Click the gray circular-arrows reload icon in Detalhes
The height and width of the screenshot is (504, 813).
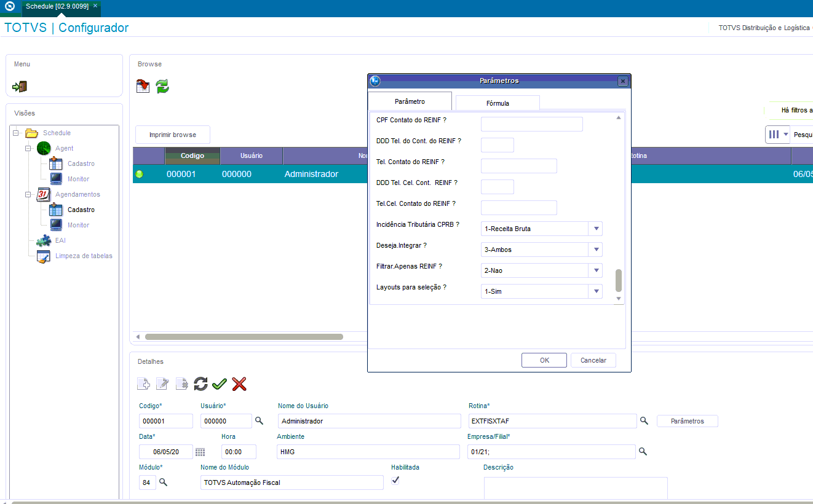click(x=200, y=384)
